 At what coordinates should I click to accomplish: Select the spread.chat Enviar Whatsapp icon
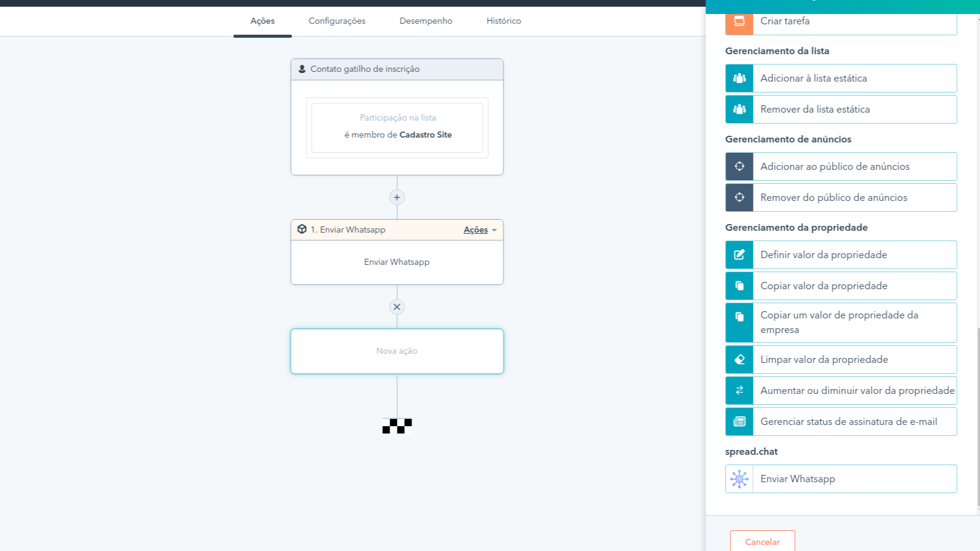click(x=739, y=479)
